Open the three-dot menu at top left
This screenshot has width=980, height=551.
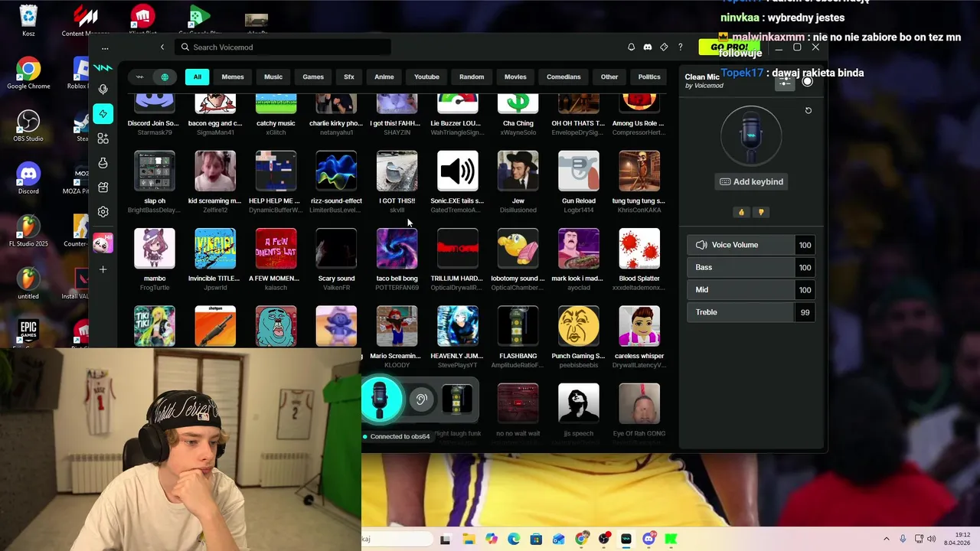click(105, 47)
